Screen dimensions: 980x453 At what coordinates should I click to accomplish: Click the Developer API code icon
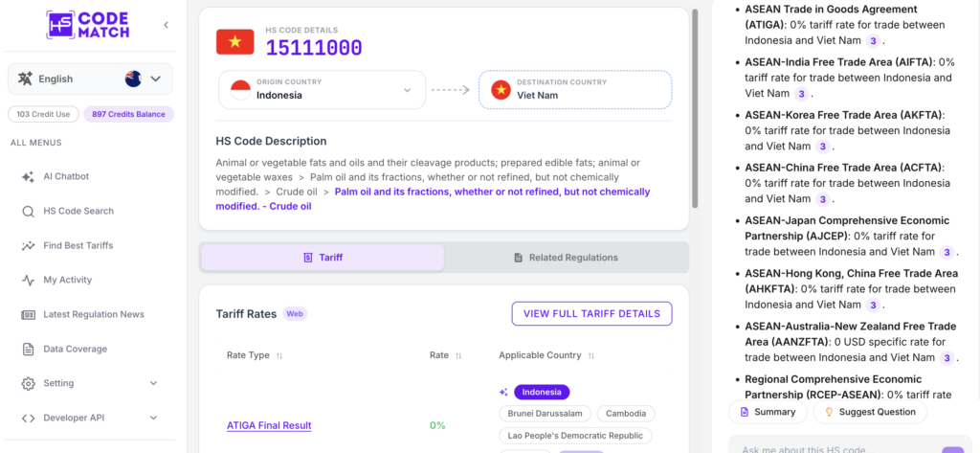click(x=28, y=418)
